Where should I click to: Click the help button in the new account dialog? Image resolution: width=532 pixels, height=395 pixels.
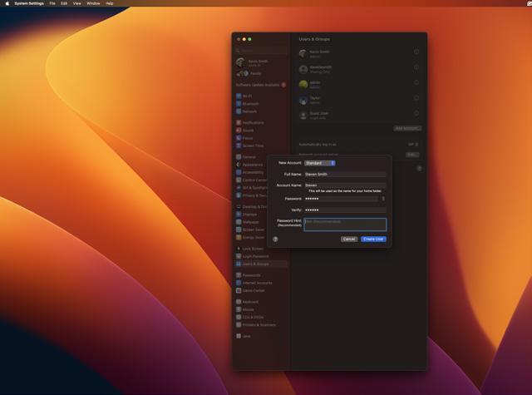(x=275, y=239)
